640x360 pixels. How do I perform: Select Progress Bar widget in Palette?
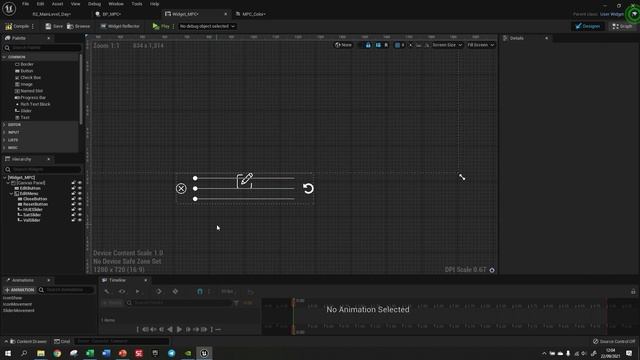click(x=30, y=98)
